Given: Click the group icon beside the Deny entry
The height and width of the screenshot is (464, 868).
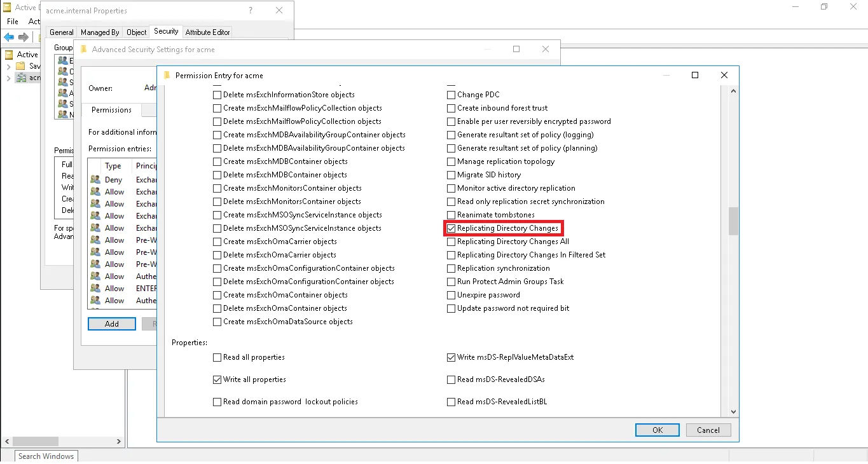Looking at the screenshot, I should (x=95, y=180).
